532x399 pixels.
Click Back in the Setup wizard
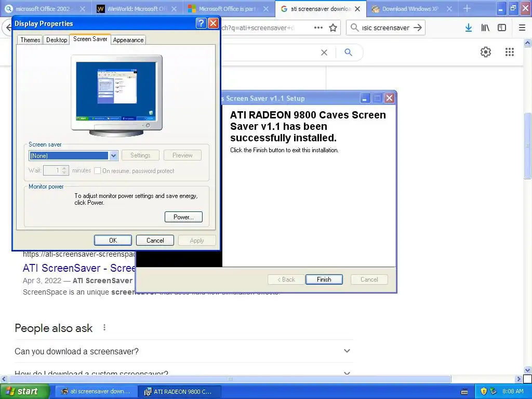[x=286, y=279]
